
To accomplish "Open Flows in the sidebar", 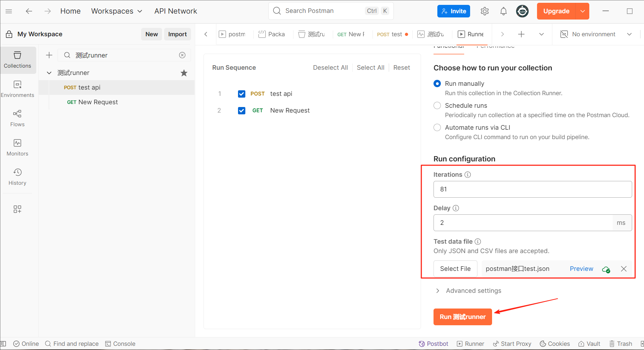I will [17, 119].
